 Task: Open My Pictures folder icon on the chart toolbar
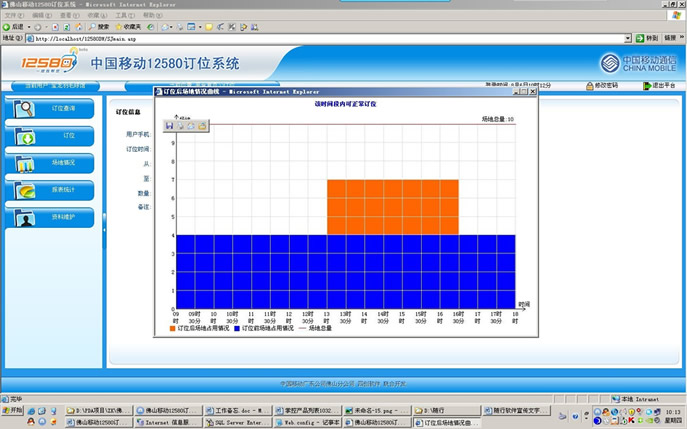click(x=202, y=126)
